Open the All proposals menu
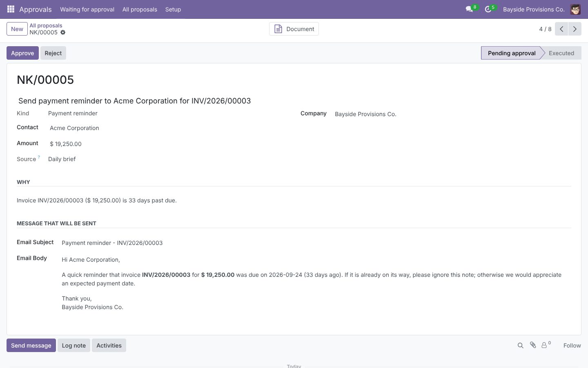588x368 pixels. pyautogui.click(x=140, y=9)
